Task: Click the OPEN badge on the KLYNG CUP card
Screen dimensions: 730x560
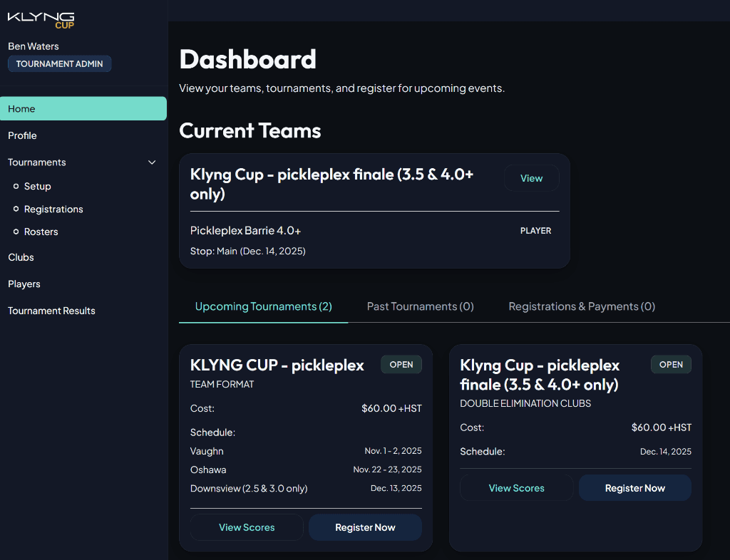Action: point(401,364)
